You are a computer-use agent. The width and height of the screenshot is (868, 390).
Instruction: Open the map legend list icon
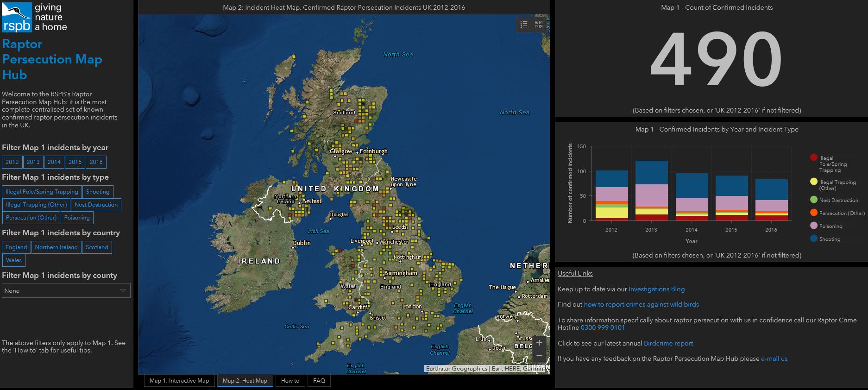click(524, 25)
